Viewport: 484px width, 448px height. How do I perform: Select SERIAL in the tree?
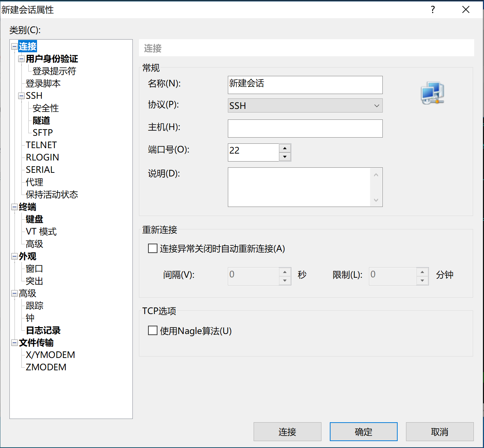(x=40, y=170)
